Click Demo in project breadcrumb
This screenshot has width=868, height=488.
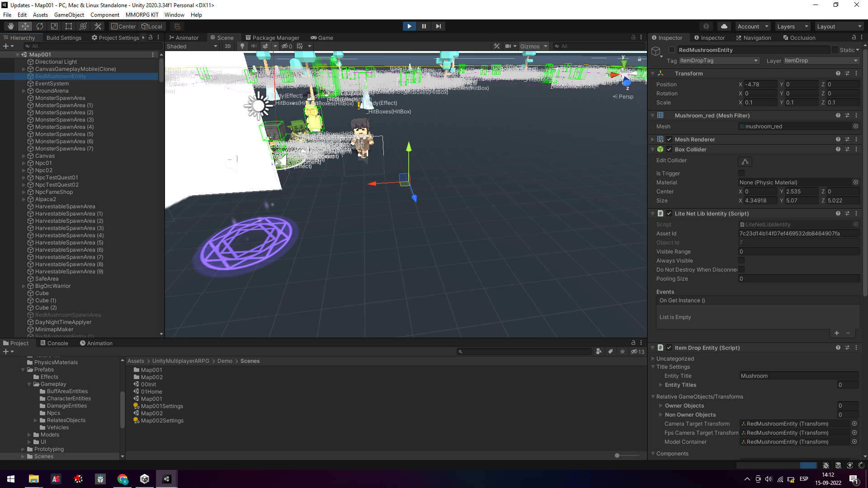225,361
